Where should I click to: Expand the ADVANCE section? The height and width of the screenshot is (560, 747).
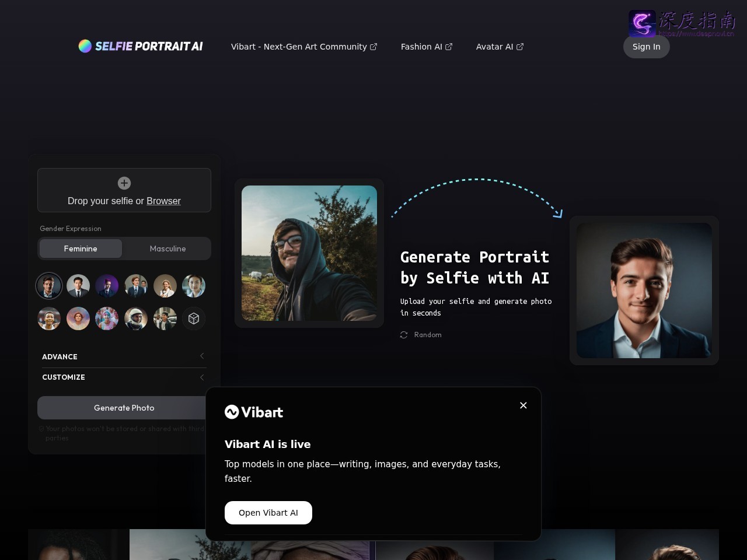tap(124, 356)
